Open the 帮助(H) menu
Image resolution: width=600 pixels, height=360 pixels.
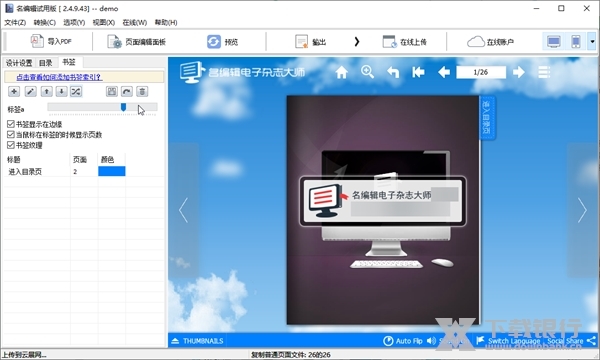pyautogui.click(x=166, y=23)
